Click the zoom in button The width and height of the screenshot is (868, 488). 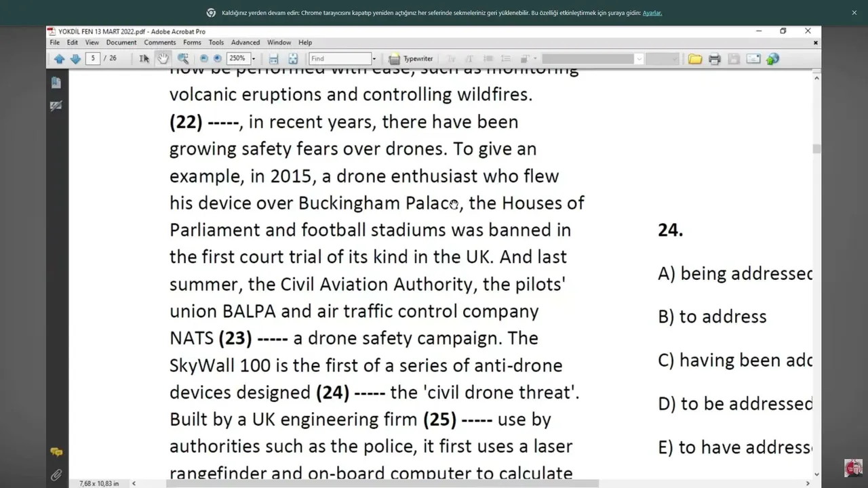pos(218,59)
